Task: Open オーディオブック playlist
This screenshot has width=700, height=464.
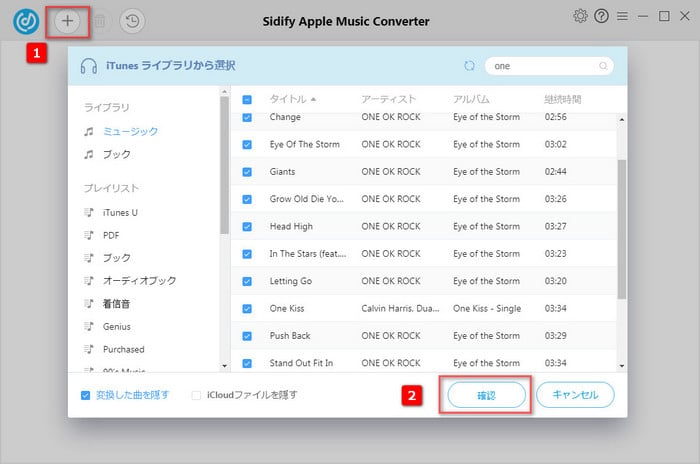Action: coord(140,280)
